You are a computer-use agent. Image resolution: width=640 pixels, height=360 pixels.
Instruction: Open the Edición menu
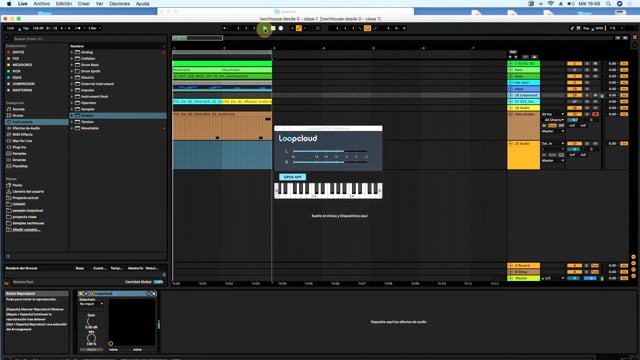(64, 4)
